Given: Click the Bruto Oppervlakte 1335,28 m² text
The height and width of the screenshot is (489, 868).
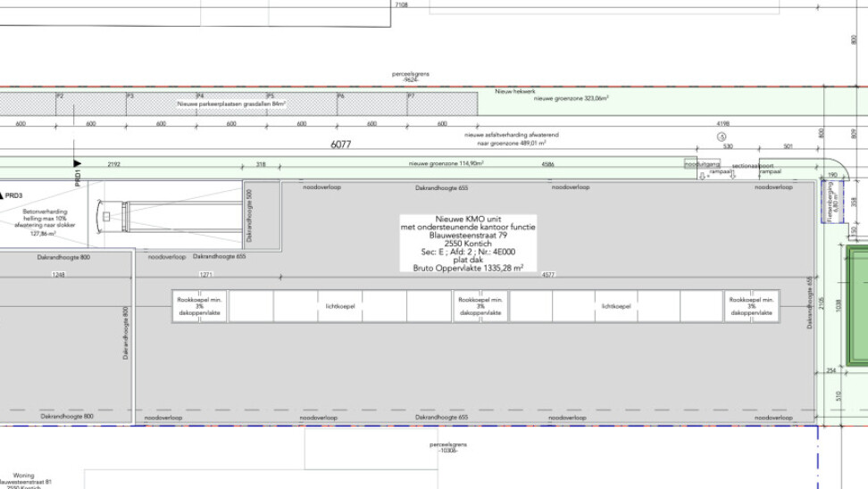Looking at the screenshot, I should [x=468, y=267].
